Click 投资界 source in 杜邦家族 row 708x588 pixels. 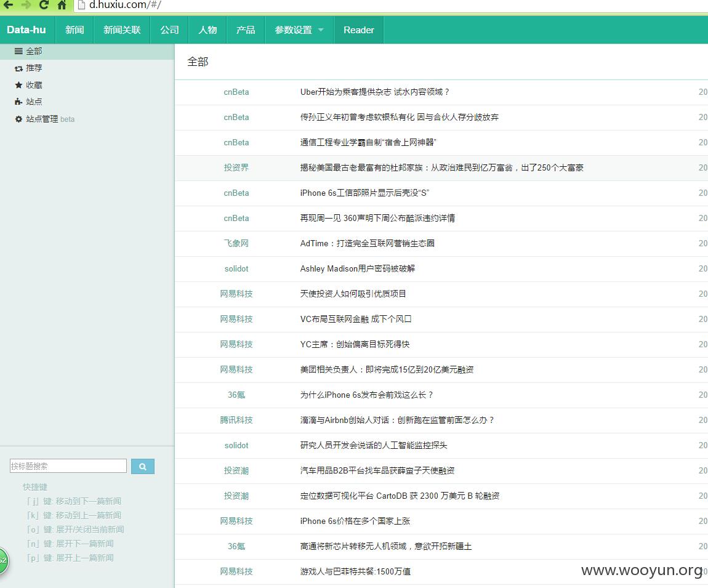pos(236,168)
